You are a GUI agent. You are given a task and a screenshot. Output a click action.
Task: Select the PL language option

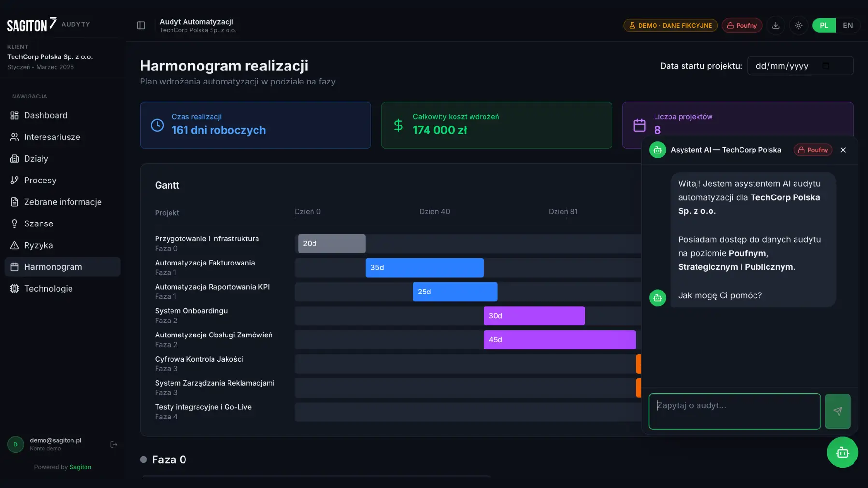(x=824, y=25)
